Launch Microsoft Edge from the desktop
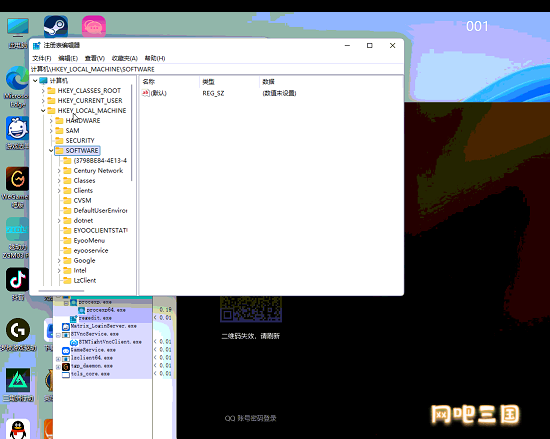Image resolution: width=550 pixels, height=439 pixels. pos(17,78)
